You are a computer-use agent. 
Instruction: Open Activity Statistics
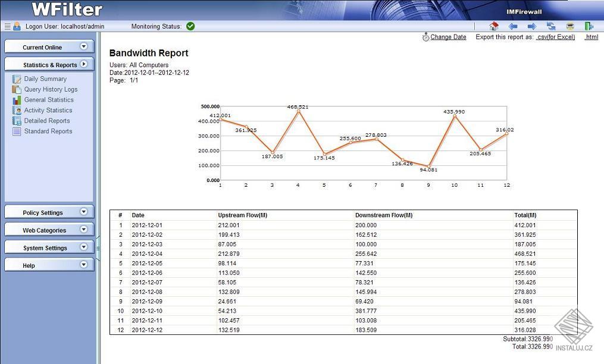48,110
